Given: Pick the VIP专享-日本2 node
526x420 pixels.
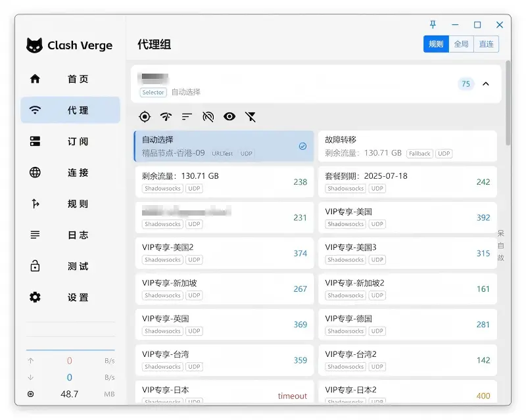Looking at the screenshot, I should coord(407,392).
